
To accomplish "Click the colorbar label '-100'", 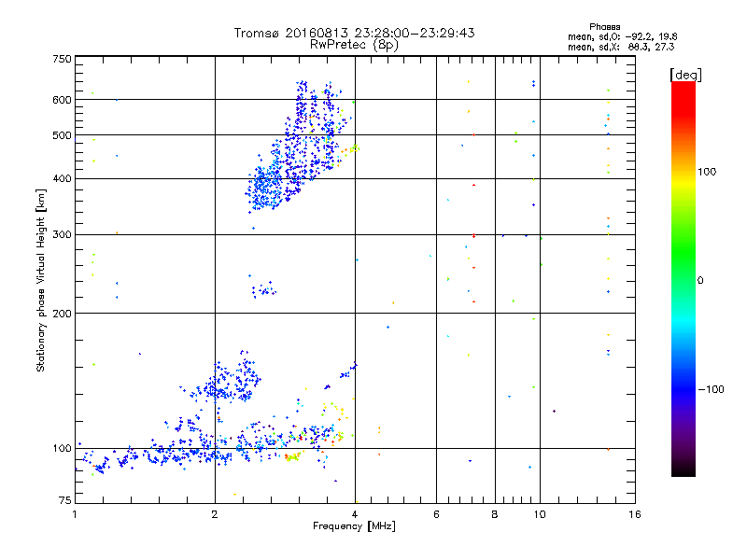I will pyautogui.click(x=712, y=389).
